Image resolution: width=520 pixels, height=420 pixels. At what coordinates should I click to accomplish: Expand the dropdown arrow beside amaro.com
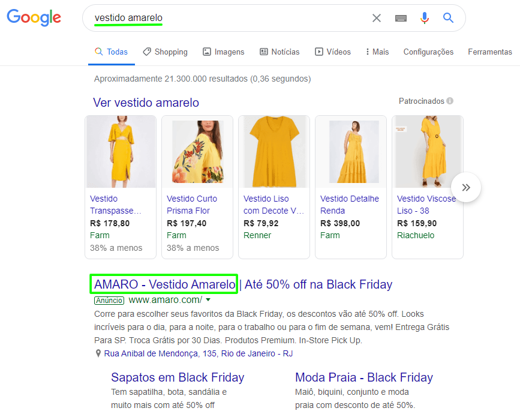click(208, 299)
